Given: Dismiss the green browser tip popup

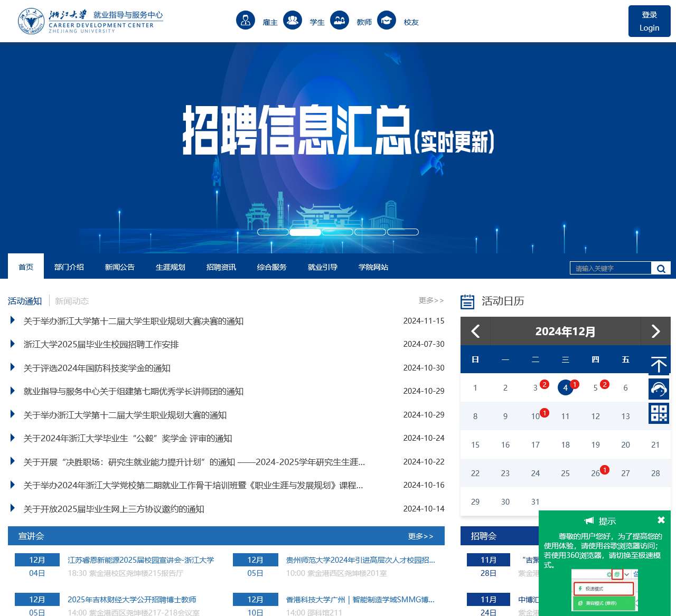Looking at the screenshot, I should coord(662,519).
